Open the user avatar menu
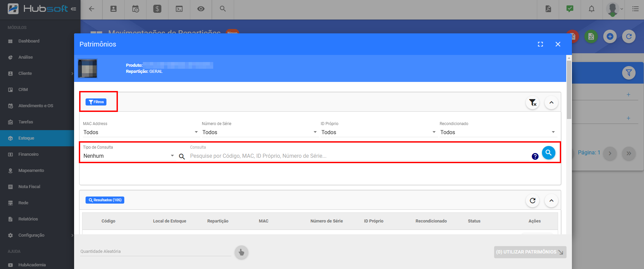The width and height of the screenshot is (644, 269). [614, 9]
